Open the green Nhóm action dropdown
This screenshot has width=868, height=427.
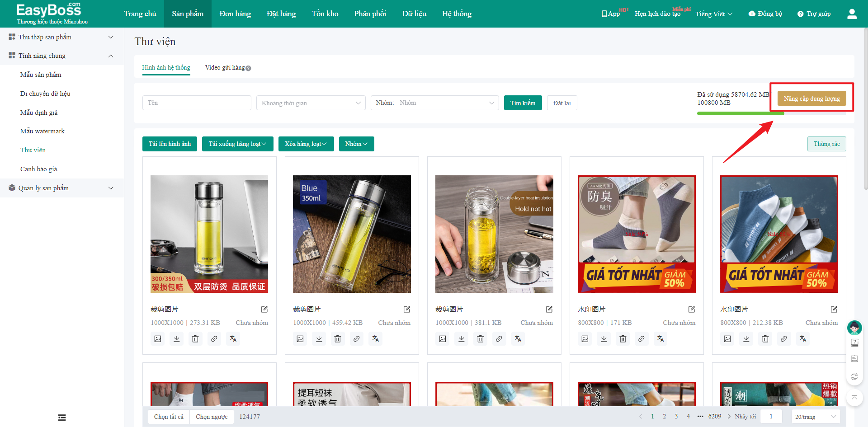coord(356,144)
